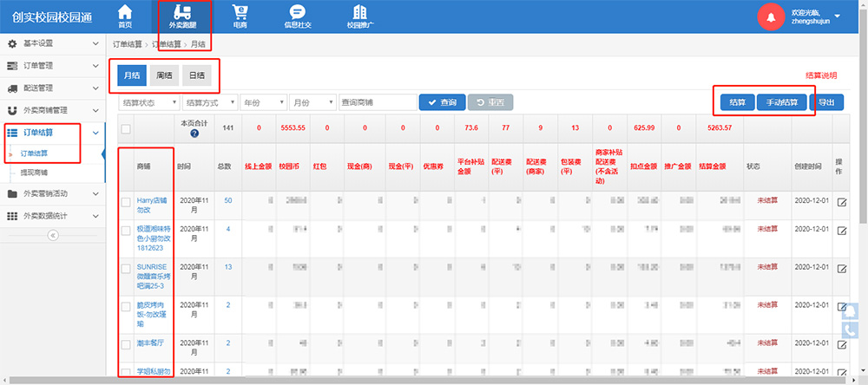Image resolution: width=868 pixels, height=385 pixels.
Task: Toggle the select-all checkbox in table header
Action: 126,129
